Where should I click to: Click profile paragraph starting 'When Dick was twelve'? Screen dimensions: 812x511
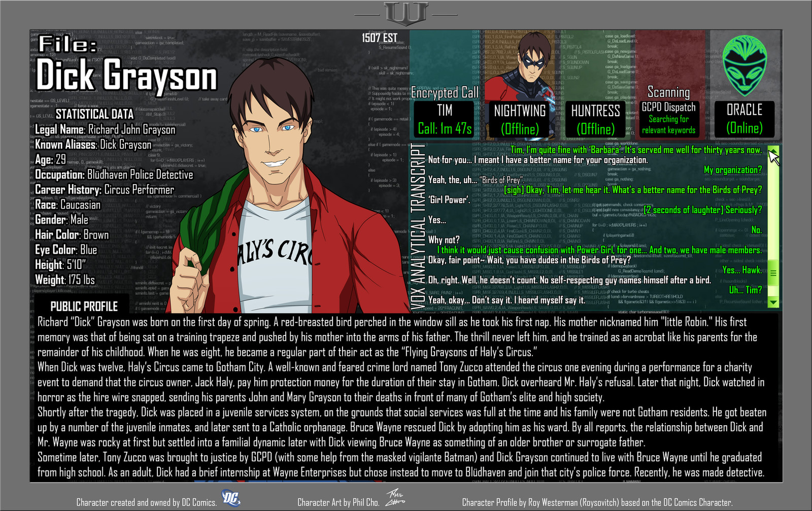pos(401,382)
